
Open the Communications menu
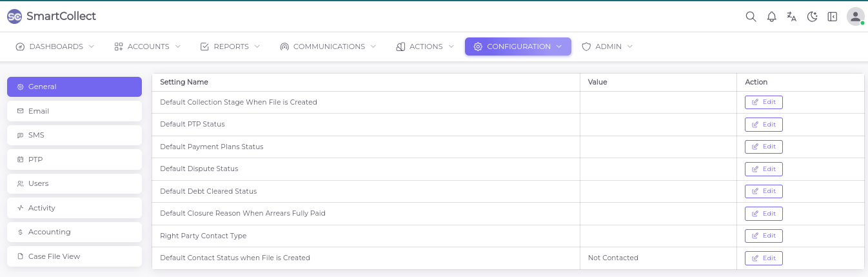(x=328, y=46)
